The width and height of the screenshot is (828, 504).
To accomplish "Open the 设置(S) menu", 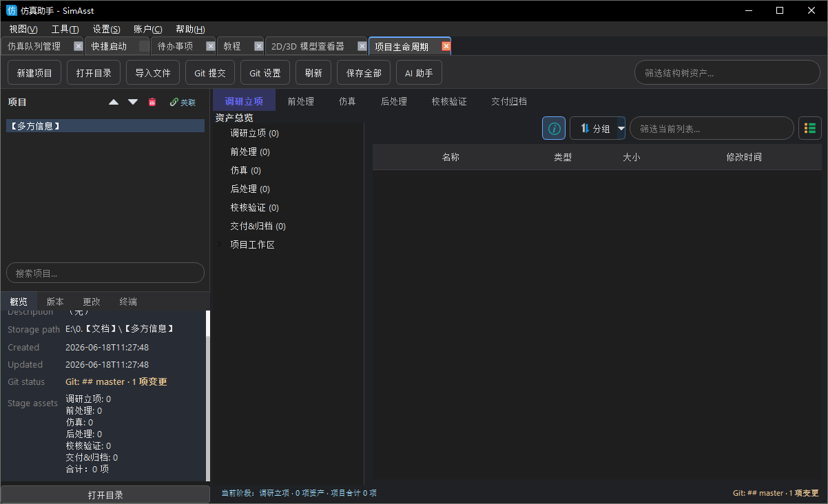I will (107, 29).
